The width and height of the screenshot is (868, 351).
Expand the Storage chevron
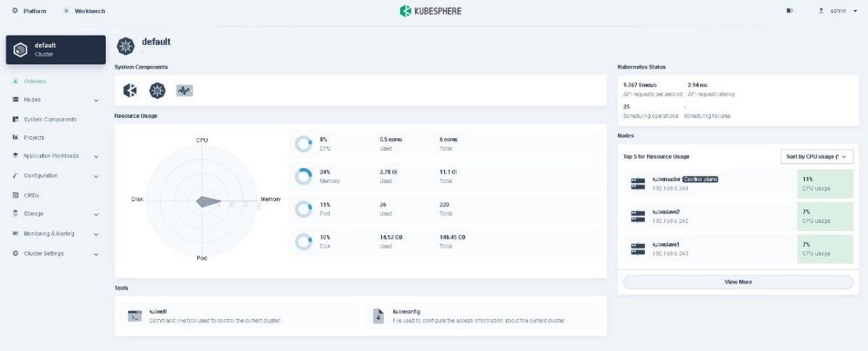click(x=96, y=214)
